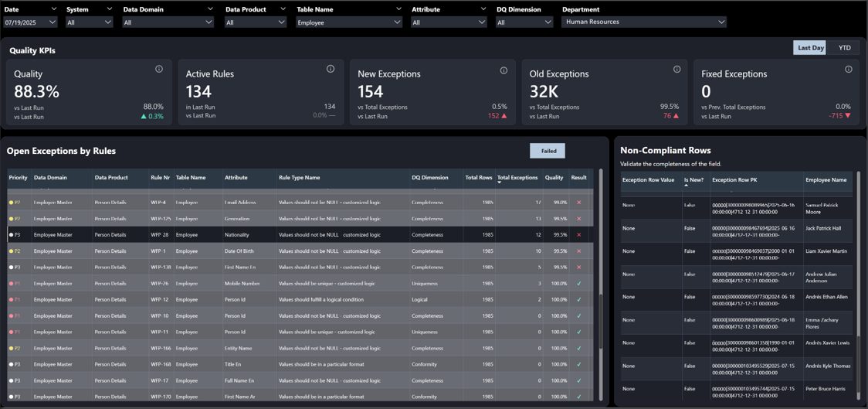Open the Date dropdown set to 07/19/2025
This screenshot has width=868, height=409.
point(31,22)
